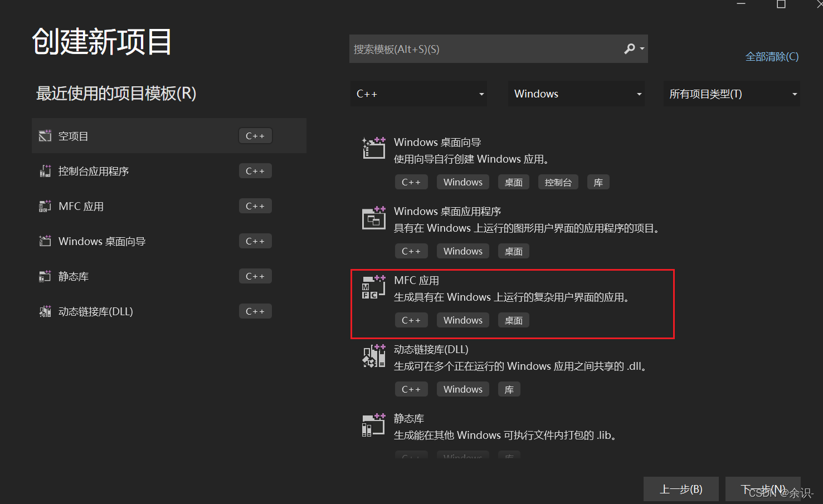Click the C++ tag on 空项目 row
Image resolution: width=823 pixels, height=504 pixels.
pos(255,136)
